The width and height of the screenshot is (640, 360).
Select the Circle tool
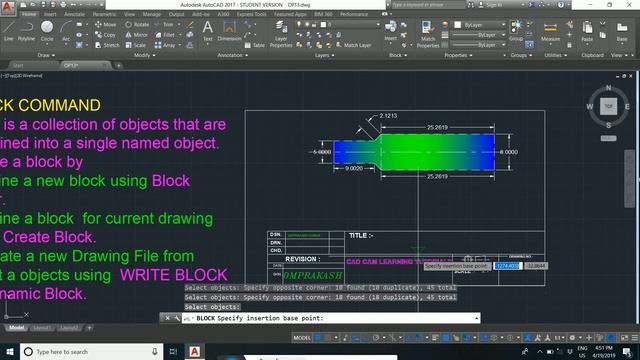tap(47, 31)
